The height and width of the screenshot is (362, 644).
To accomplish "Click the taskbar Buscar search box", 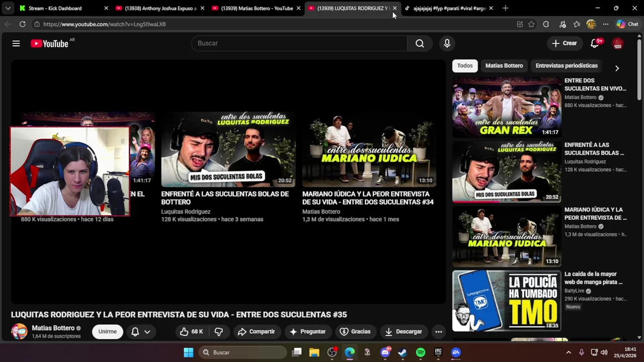I will tap(243, 352).
